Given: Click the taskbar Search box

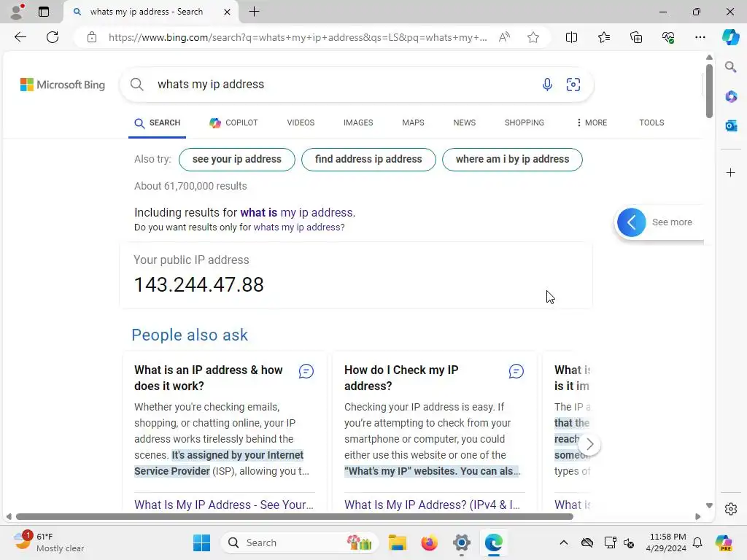Looking at the screenshot, I should click(300, 542).
